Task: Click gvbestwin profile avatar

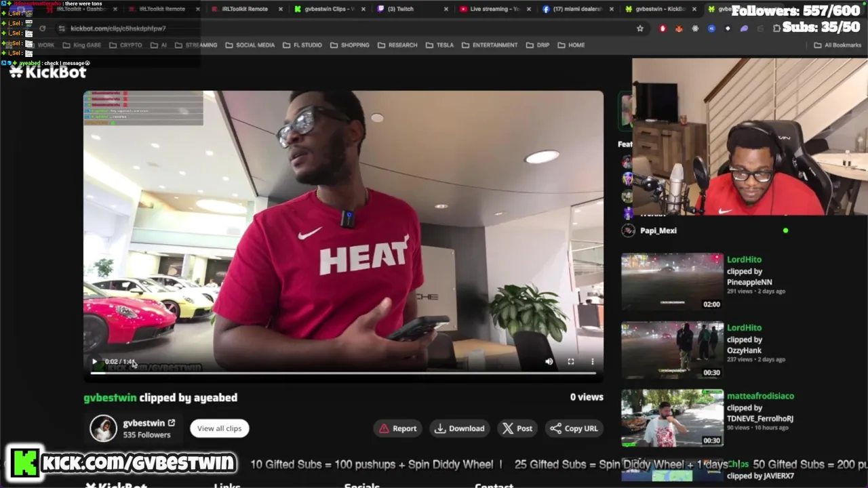Action: (x=104, y=428)
